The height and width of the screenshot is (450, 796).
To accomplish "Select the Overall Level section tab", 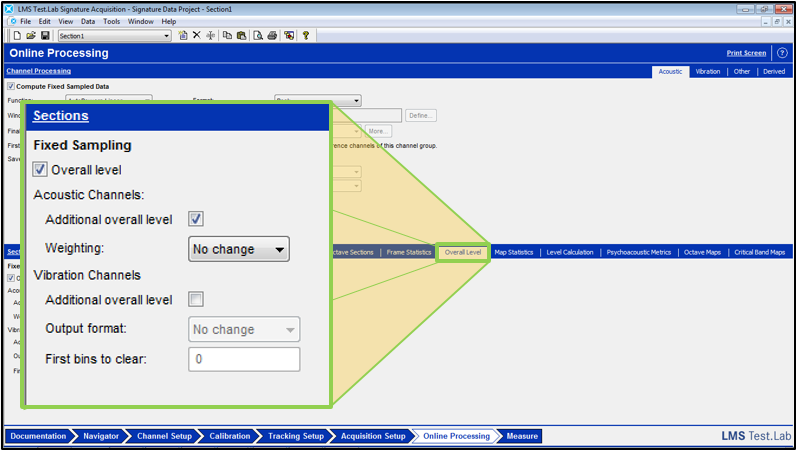I will [x=463, y=252].
